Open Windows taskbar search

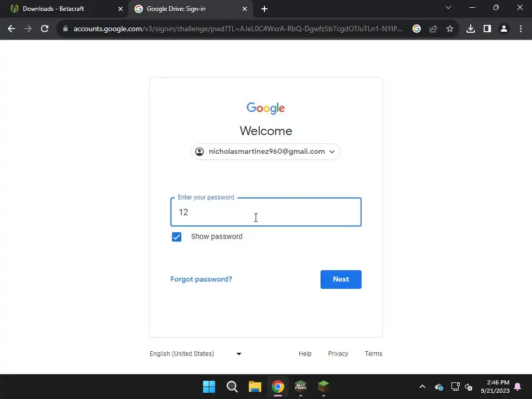[x=232, y=387]
